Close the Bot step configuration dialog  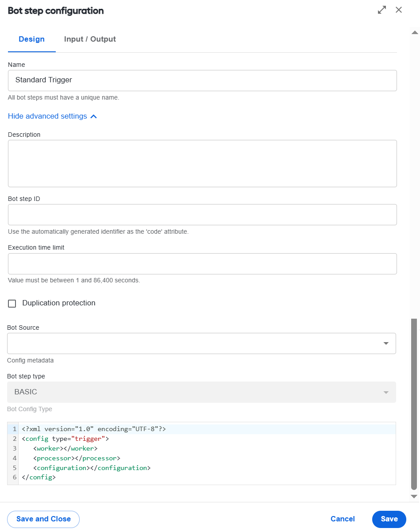pos(399,10)
